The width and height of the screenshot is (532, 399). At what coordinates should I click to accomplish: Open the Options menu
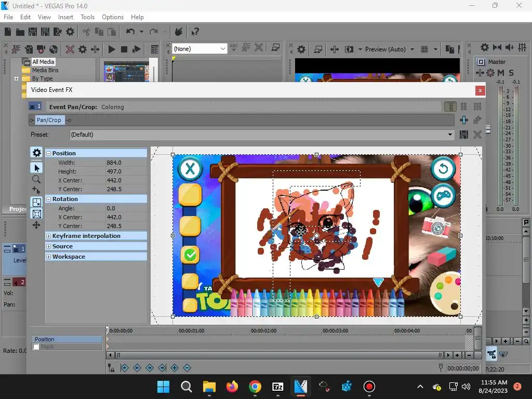pyautogui.click(x=113, y=17)
